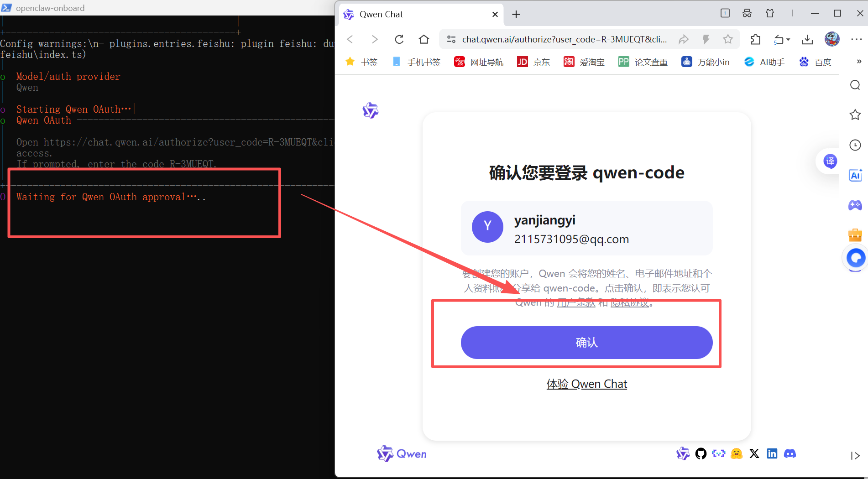The height and width of the screenshot is (479, 868).
Task: Open the 百度 bookmark
Action: [x=815, y=62]
